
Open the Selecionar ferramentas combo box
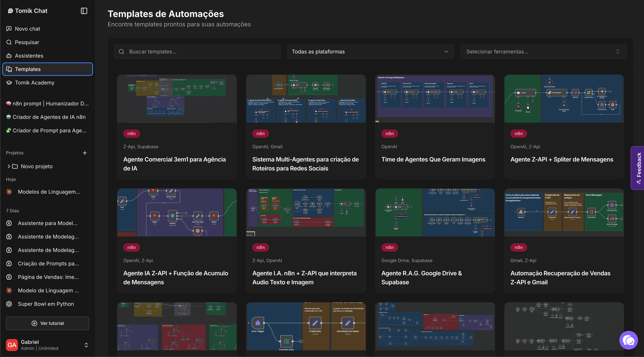click(x=543, y=52)
